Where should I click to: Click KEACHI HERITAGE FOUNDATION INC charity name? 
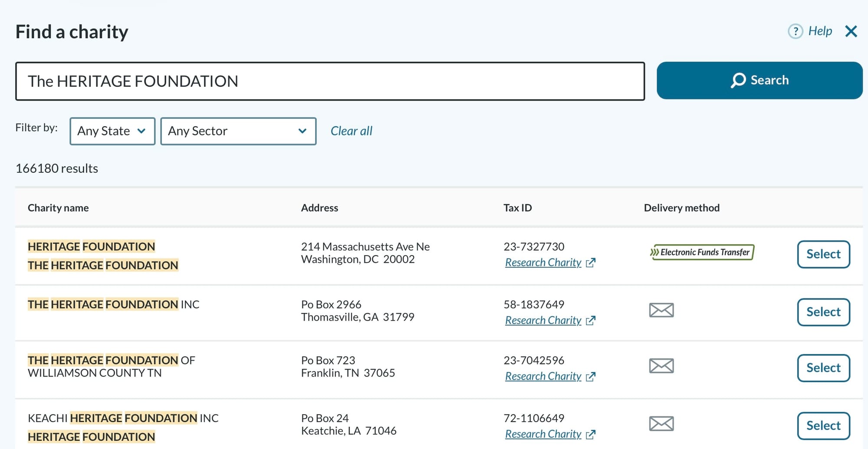123,418
